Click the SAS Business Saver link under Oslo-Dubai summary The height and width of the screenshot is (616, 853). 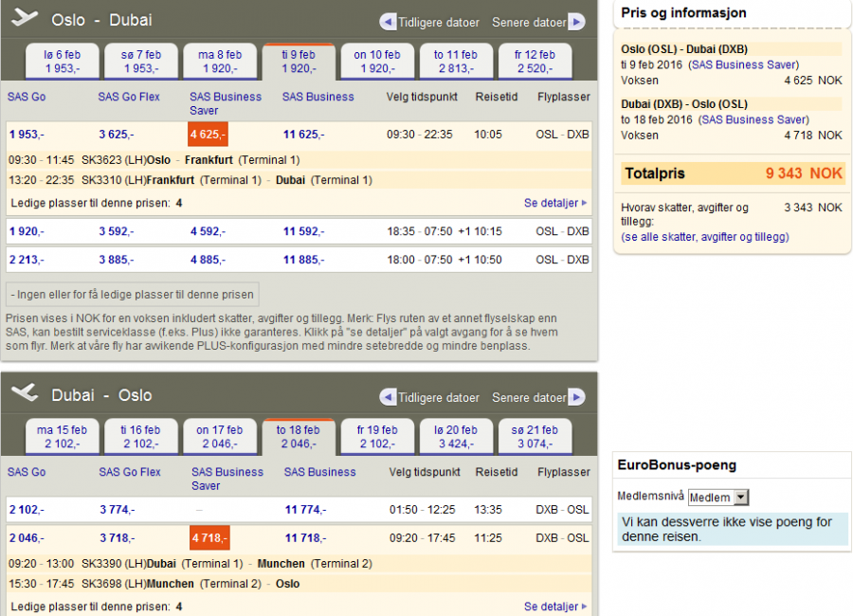[744, 64]
